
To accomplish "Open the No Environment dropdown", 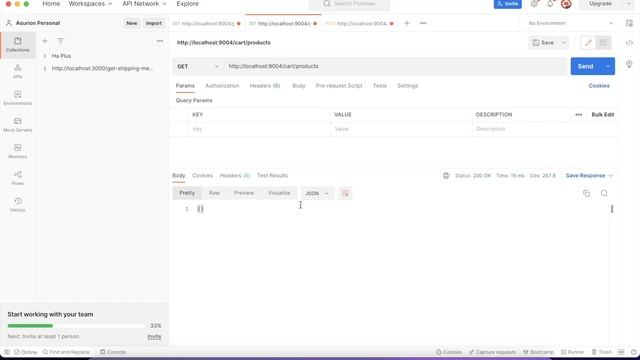I will pos(570,23).
